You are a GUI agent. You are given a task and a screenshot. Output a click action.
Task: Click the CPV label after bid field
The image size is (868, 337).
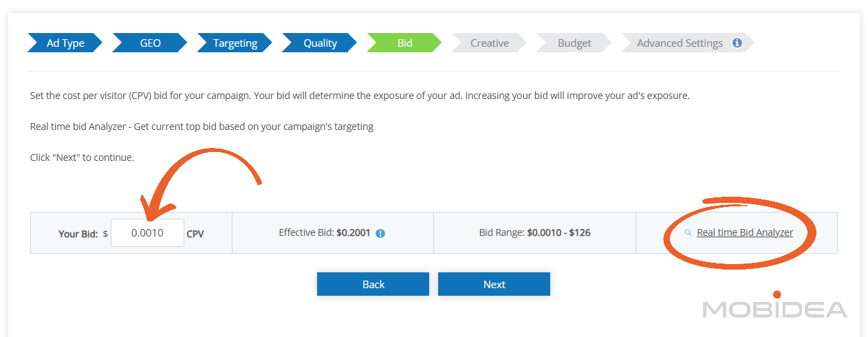tap(195, 234)
